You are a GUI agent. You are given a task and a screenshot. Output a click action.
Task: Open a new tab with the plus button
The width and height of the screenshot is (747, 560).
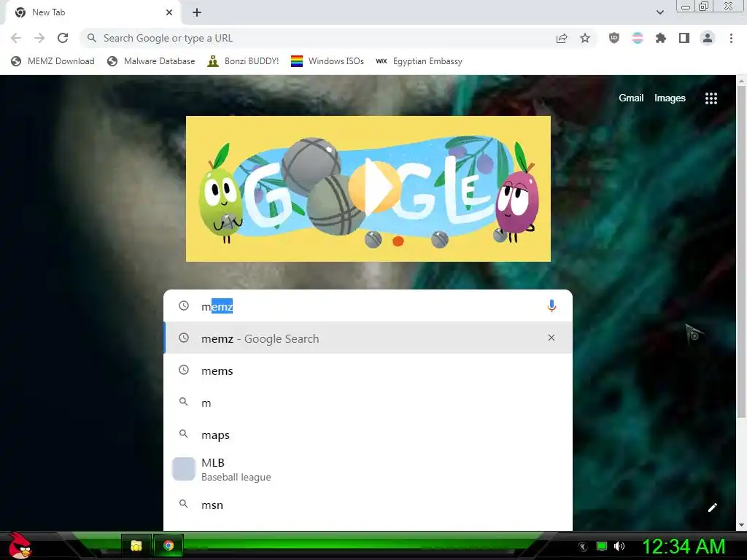[x=197, y=12]
